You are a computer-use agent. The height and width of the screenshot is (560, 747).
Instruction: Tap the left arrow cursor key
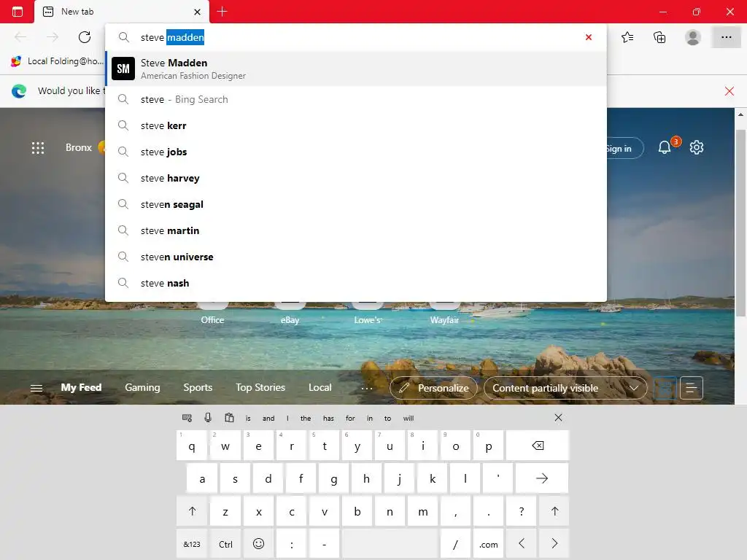click(522, 544)
